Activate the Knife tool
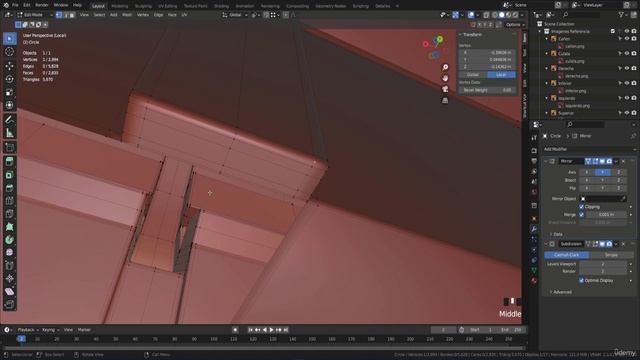Image resolution: width=640 pixels, height=360 pixels. tap(9, 214)
